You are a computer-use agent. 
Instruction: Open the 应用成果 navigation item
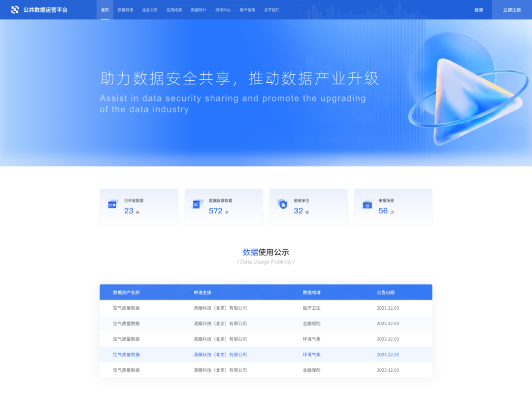pyautogui.click(x=174, y=10)
